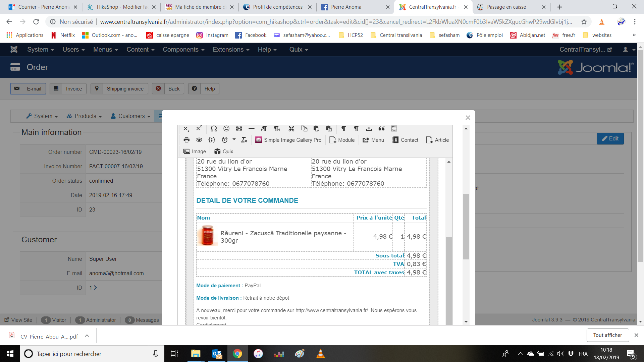The height and width of the screenshot is (362, 644).
Task: Open Chrome from the Windows taskbar
Action: [237, 354]
